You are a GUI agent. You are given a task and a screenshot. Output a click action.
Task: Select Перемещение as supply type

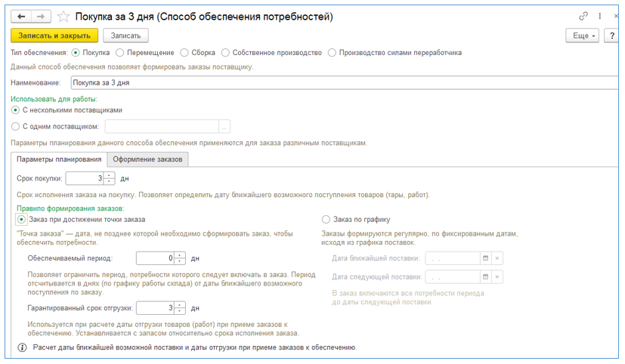[x=122, y=53]
